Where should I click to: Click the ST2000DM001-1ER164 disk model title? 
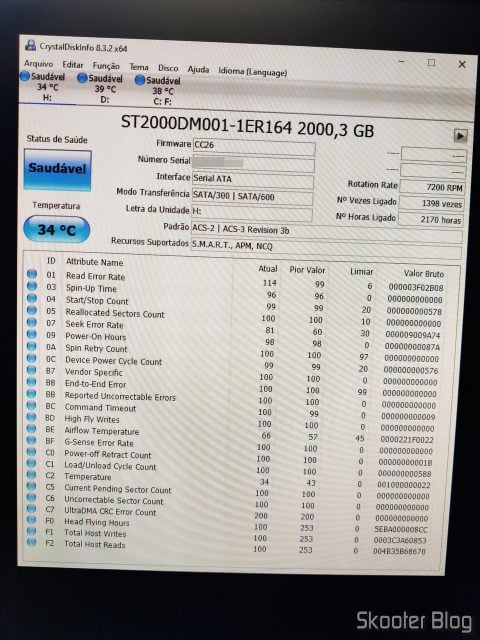(x=247, y=126)
